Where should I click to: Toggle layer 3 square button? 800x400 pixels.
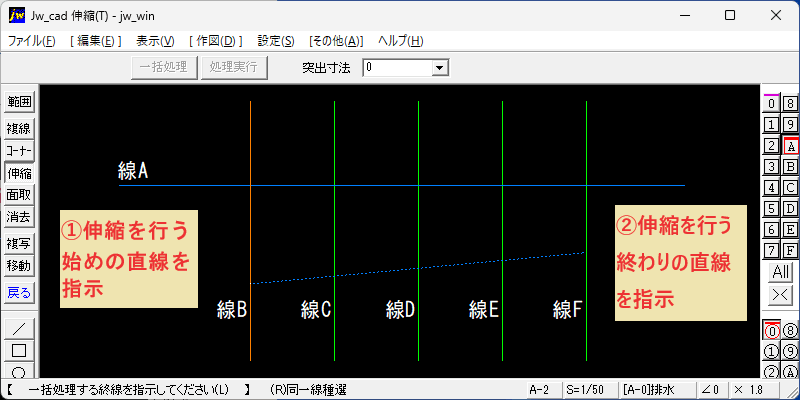coord(771,167)
